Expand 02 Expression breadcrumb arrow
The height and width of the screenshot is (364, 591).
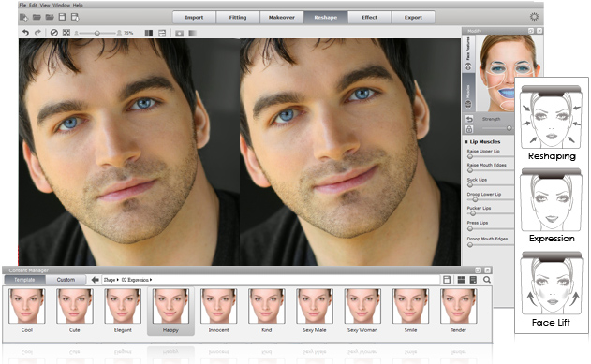point(151,280)
